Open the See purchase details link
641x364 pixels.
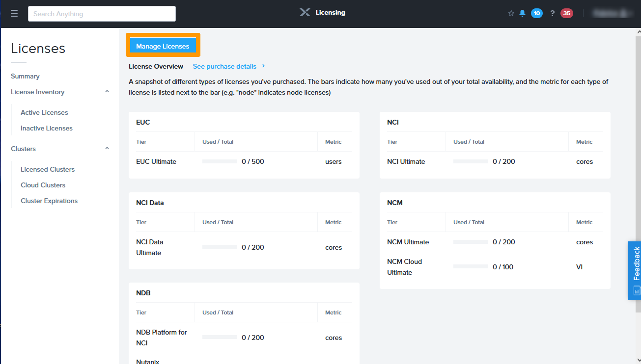point(224,66)
